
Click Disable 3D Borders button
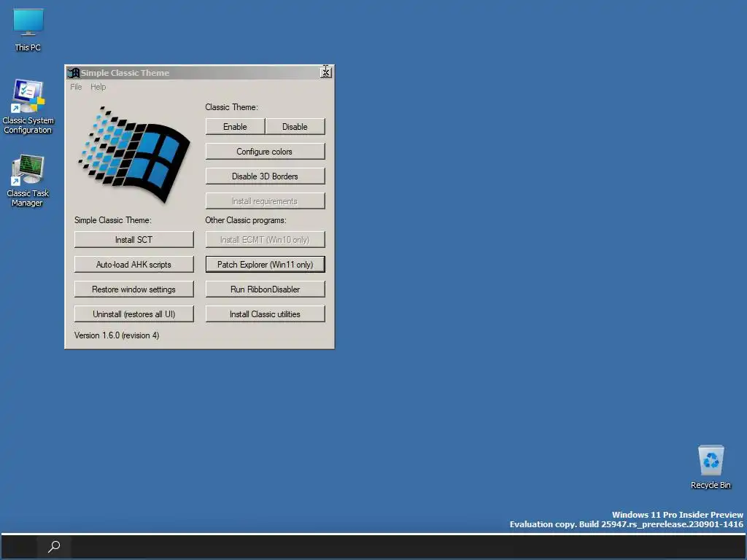pos(265,176)
